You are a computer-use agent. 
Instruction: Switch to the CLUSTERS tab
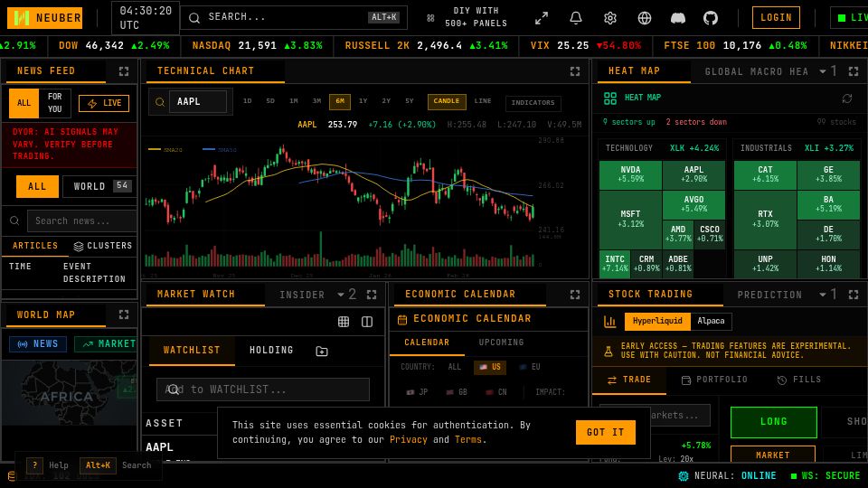coord(103,246)
